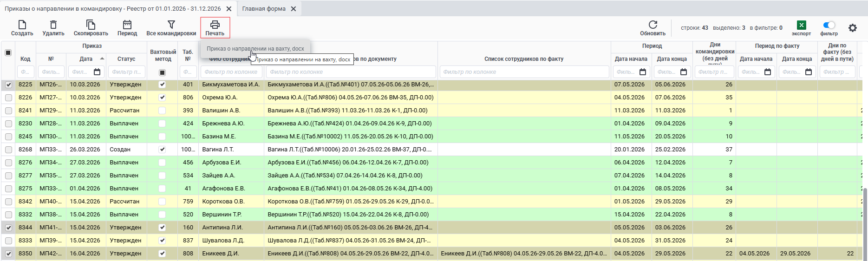Click the Скопировать copy icon
This screenshot has width=868, height=261.
(x=91, y=25)
